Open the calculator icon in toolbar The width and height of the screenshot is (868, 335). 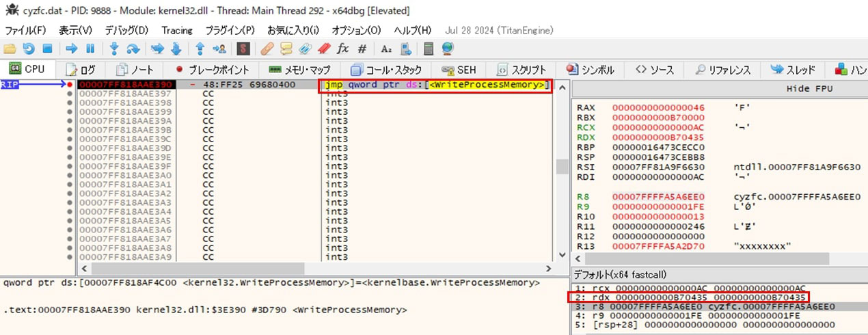(429, 49)
